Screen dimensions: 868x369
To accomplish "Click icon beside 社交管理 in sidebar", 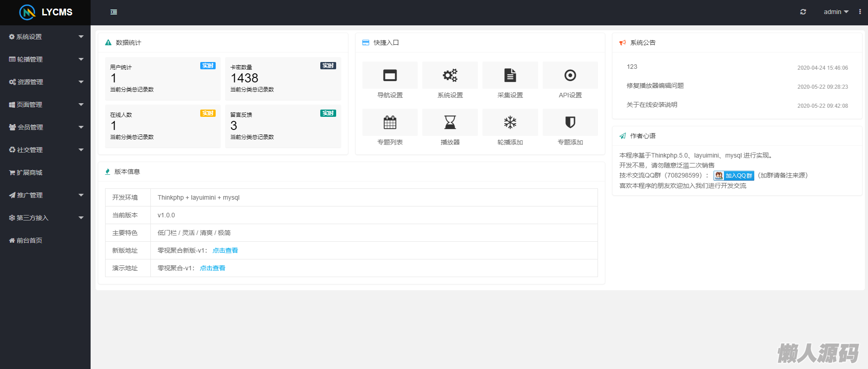I will pos(12,150).
